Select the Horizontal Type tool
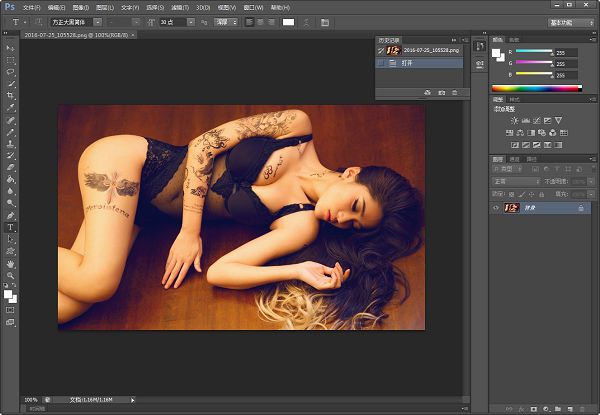The image size is (600, 415). click(x=10, y=227)
